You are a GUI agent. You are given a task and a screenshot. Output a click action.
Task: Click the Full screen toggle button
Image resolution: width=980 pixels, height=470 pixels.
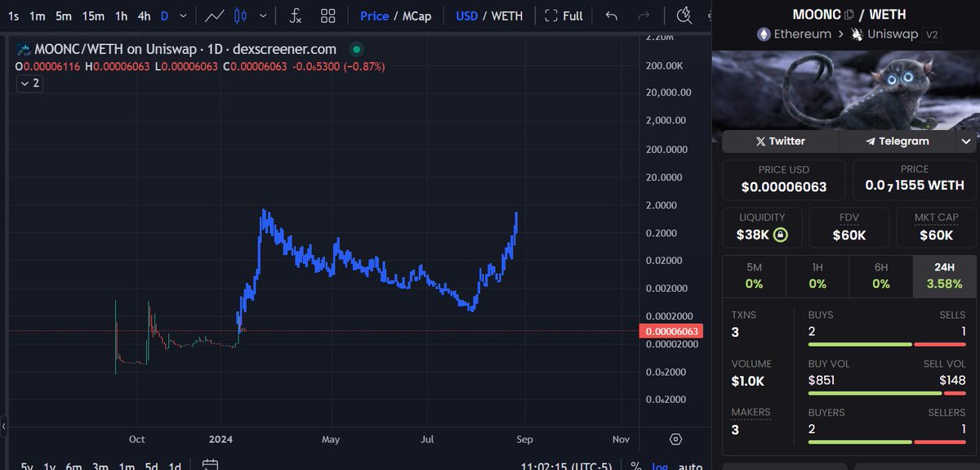563,16
